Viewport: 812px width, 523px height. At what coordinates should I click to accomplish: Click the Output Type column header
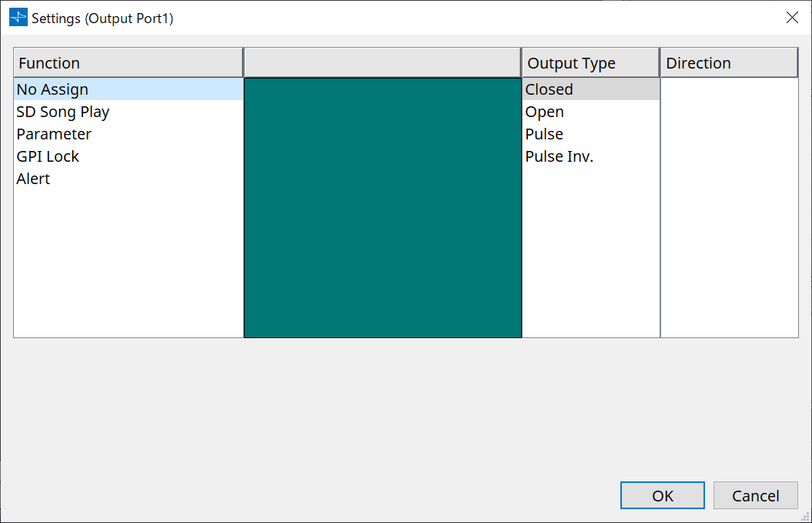pos(590,62)
